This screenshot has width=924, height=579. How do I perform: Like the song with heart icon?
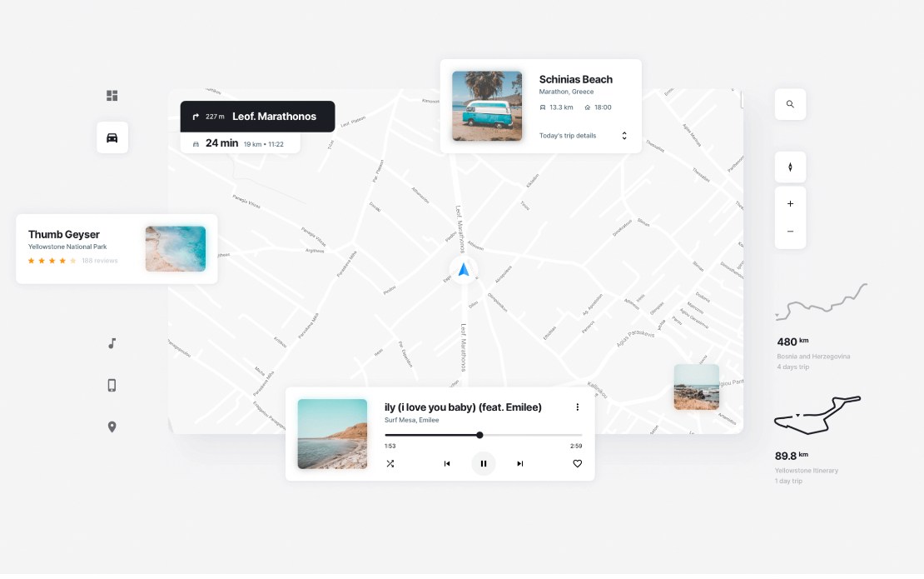click(578, 463)
